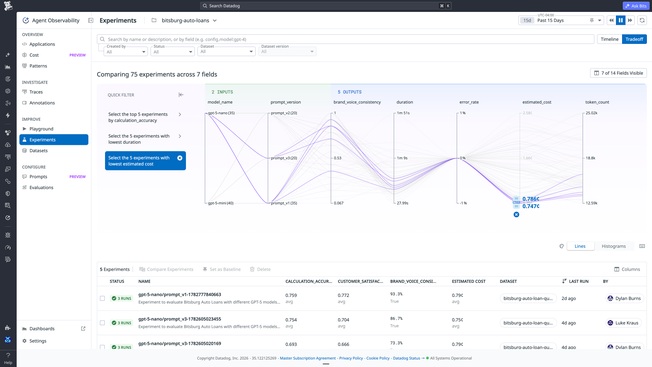Click Set as Baseline button
The width and height of the screenshot is (652, 367).
pos(222,269)
